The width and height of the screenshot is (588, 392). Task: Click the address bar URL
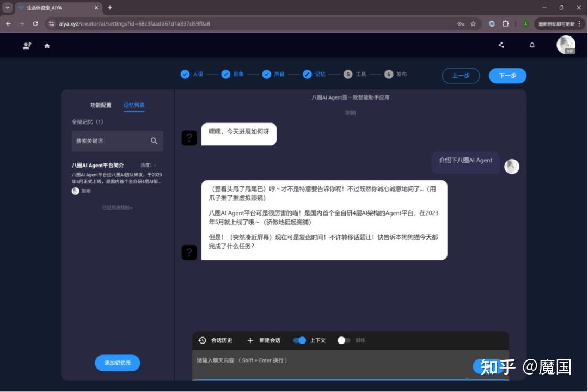point(134,23)
